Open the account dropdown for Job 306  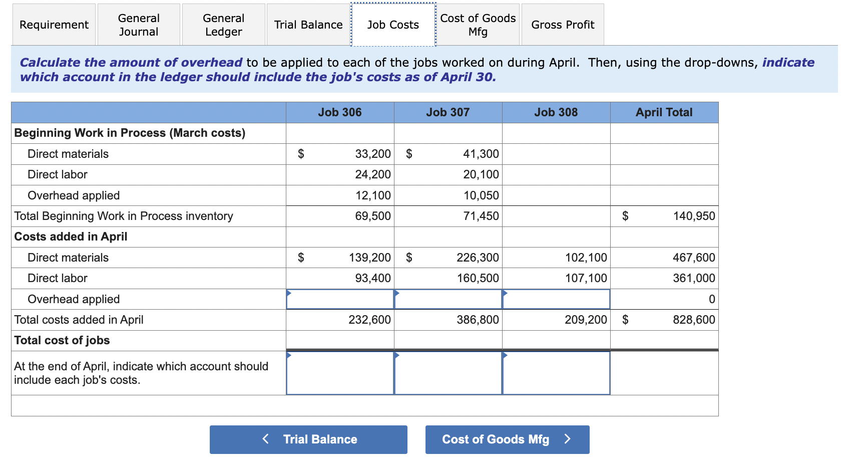tap(339, 373)
